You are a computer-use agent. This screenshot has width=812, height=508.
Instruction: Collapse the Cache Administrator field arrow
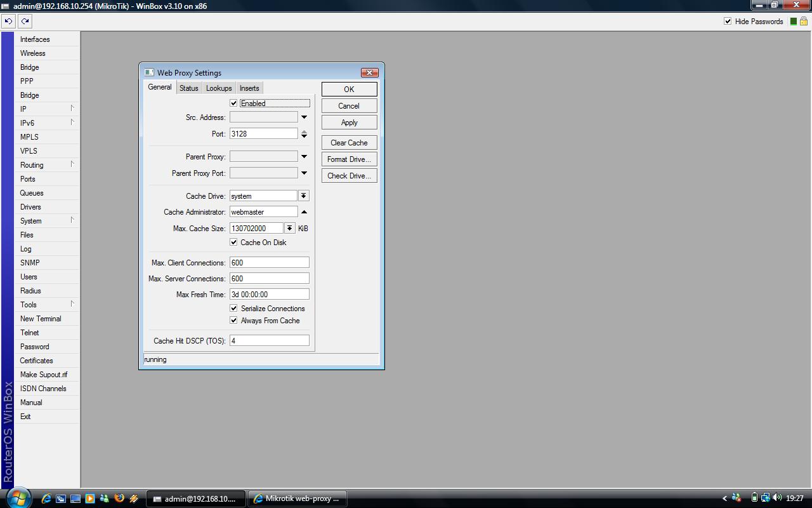click(x=304, y=212)
